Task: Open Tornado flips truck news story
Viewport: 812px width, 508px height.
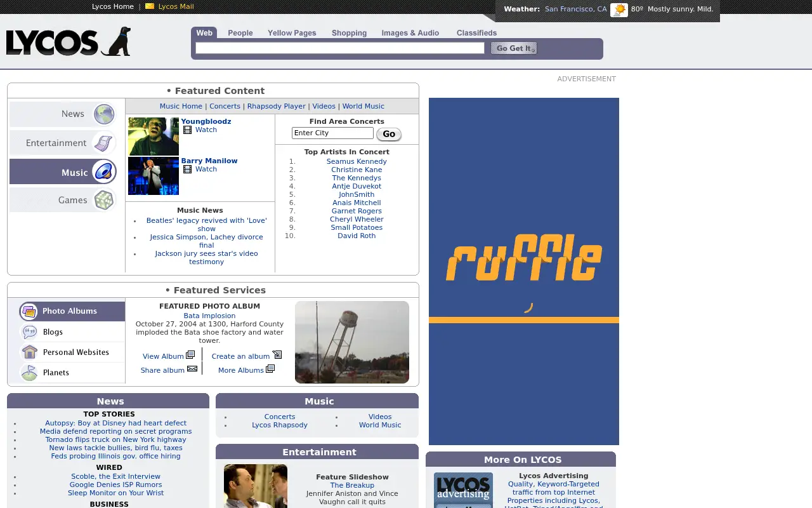Action: pos(116,439)
